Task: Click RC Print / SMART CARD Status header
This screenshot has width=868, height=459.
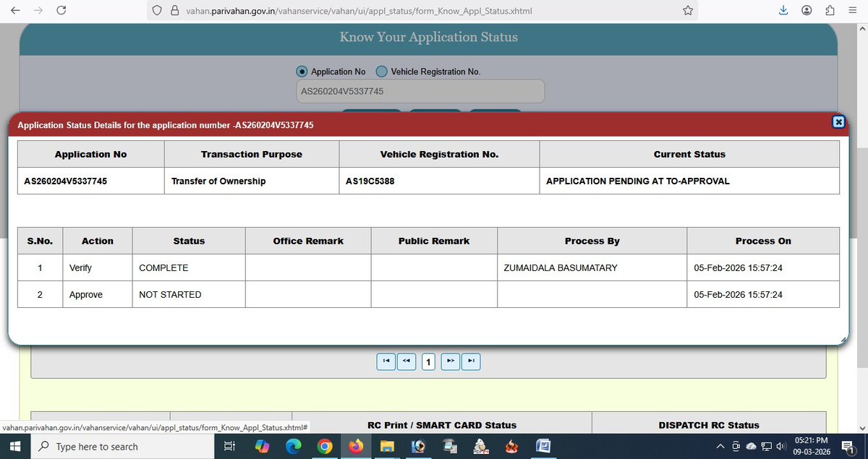Action: [x=441, y=425]
